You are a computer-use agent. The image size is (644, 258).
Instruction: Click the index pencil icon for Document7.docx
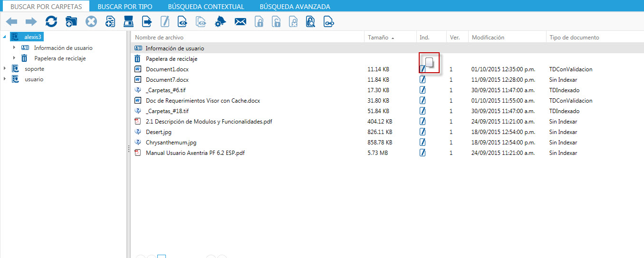(x=423, y=80)
